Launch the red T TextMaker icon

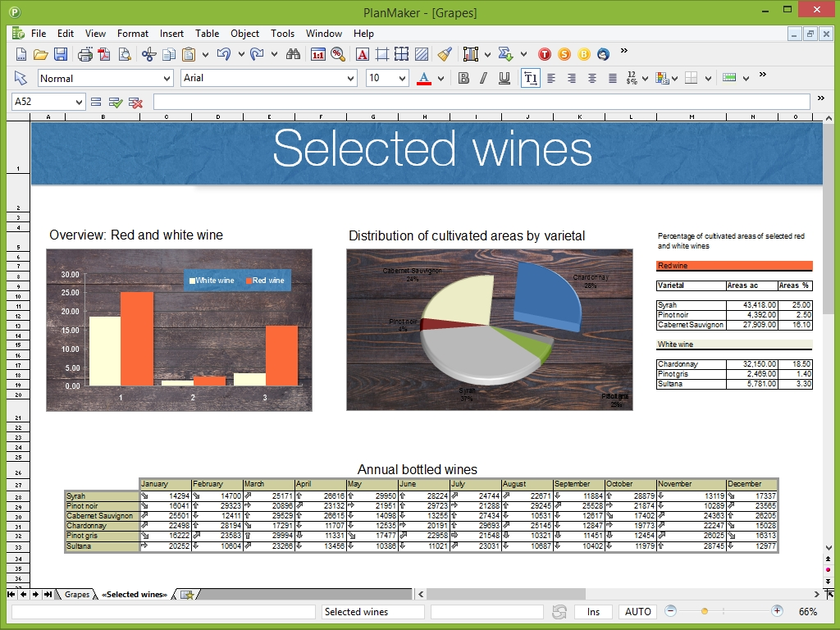pyautogui.click(x=545, y=54)
